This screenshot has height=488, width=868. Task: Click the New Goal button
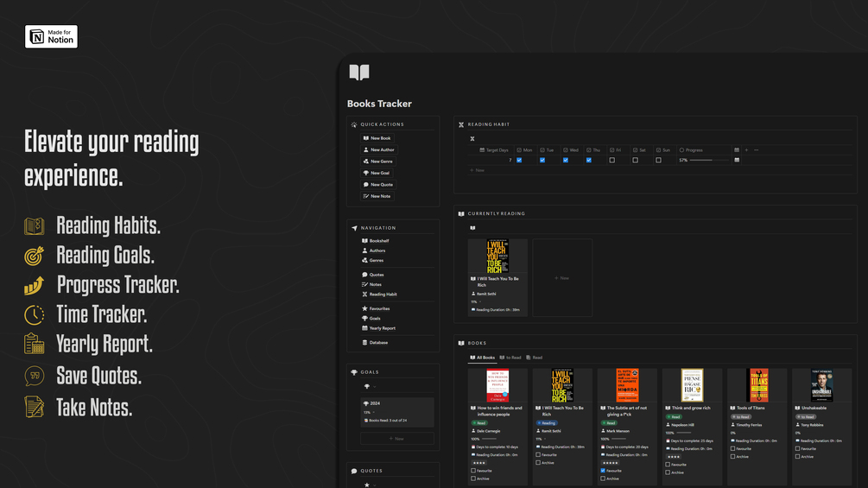(x=377, y=174)
